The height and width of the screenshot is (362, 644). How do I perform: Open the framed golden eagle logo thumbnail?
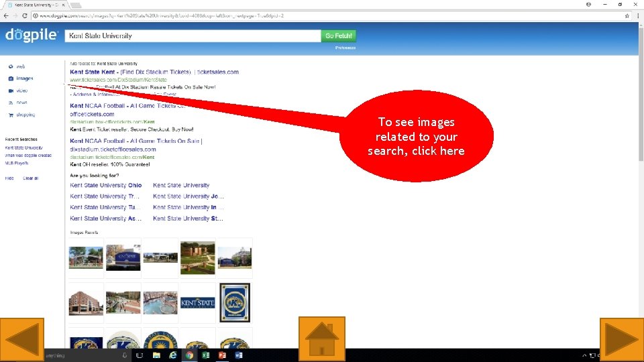point(235,302)
